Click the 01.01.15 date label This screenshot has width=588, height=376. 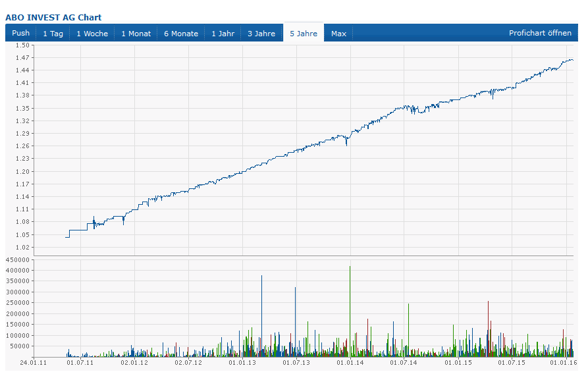(x=458, y=363)
